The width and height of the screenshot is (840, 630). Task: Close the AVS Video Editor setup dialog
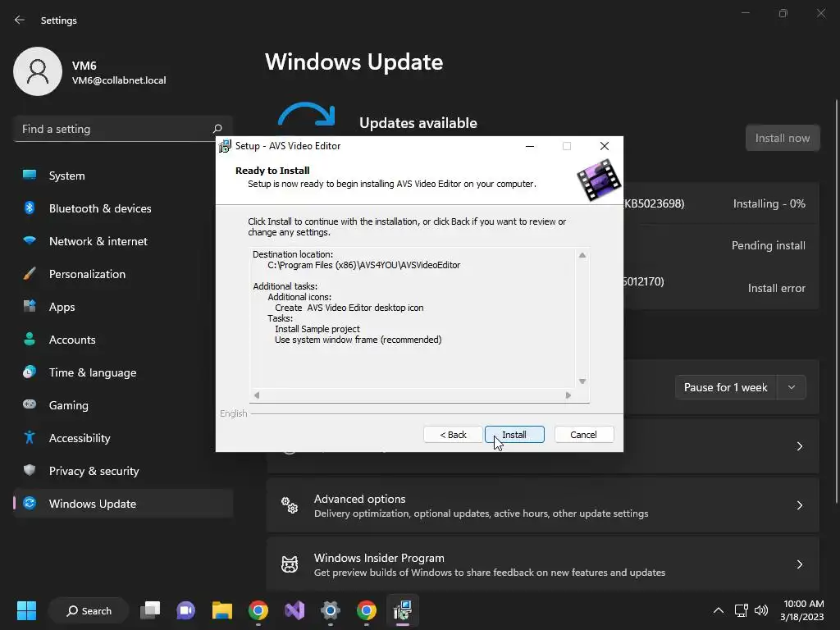click(605, 146)
